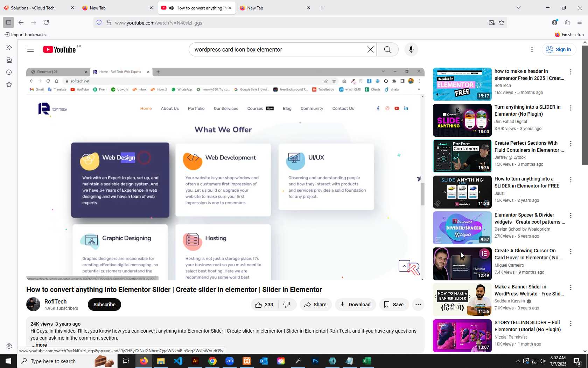The image size is (588, 368).
Task: Open sidebar AI chatbot sparkle icon
Action: 9,47
